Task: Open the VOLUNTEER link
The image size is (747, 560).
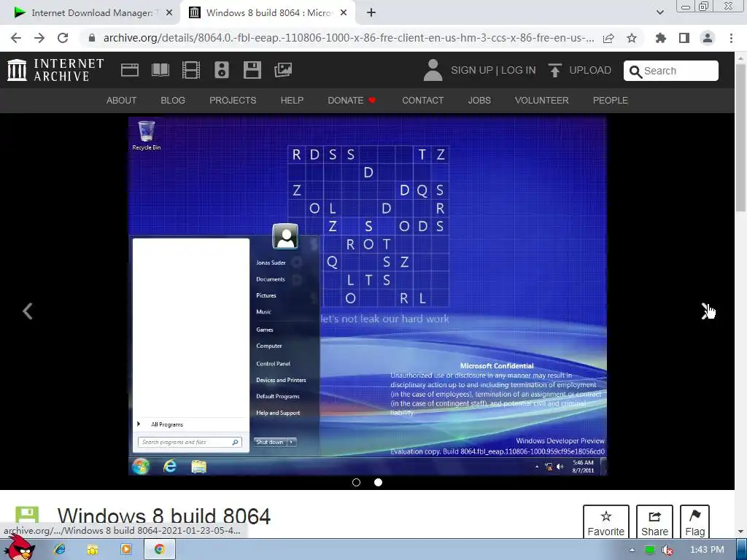Action: pos(542,101)
